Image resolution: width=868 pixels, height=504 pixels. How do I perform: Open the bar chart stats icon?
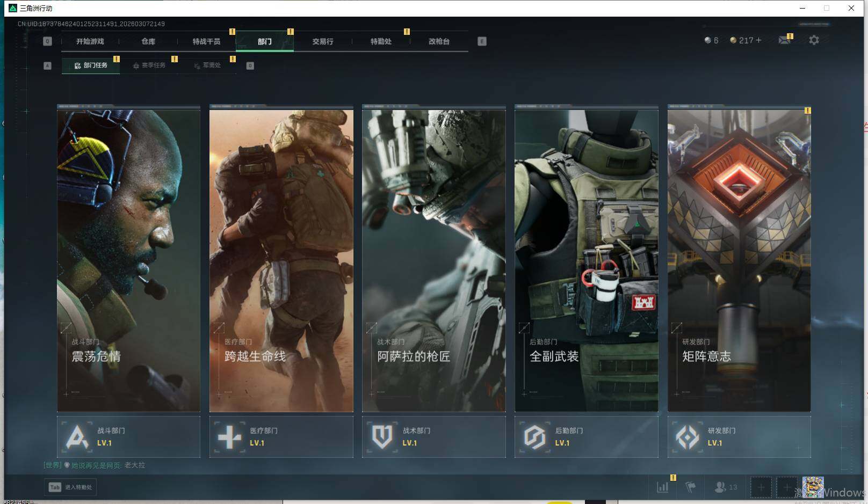663,487
